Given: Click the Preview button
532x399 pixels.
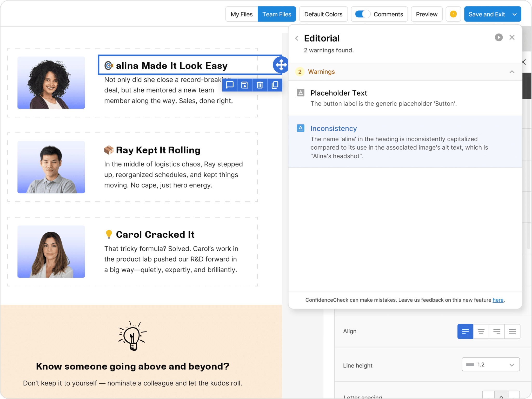Looking at the screenshot, I should point(427,14).
